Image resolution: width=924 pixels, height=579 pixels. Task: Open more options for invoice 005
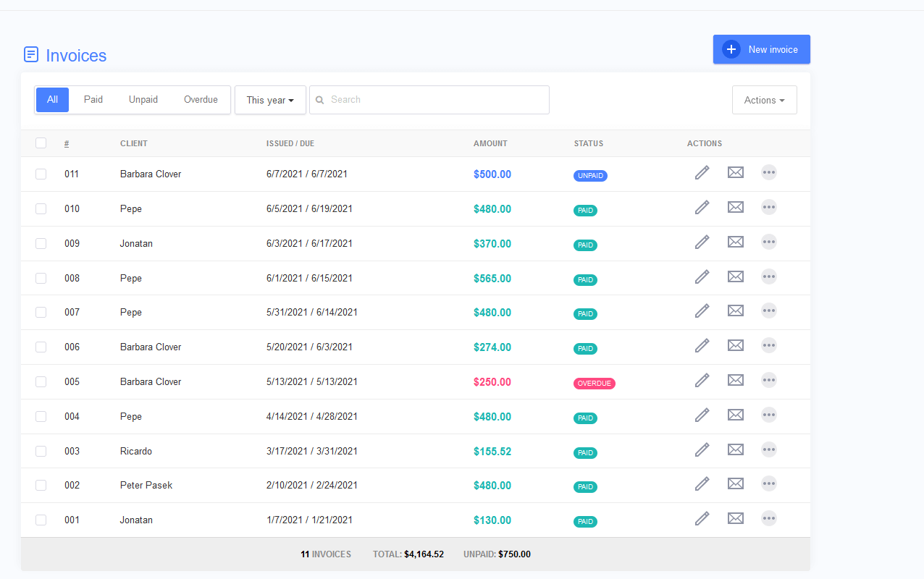769,380
